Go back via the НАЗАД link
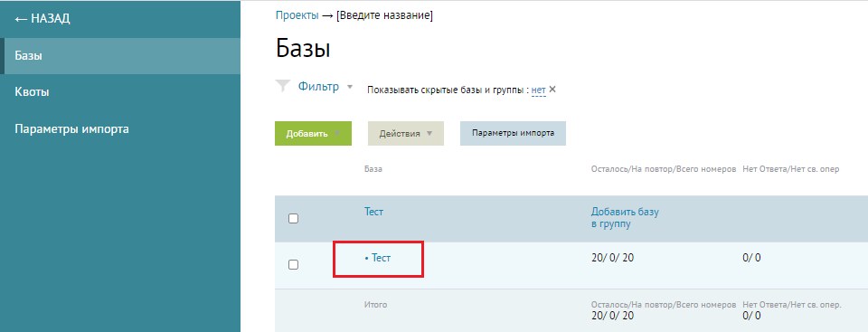Viewport: 868px width, 332px height. 42,19
